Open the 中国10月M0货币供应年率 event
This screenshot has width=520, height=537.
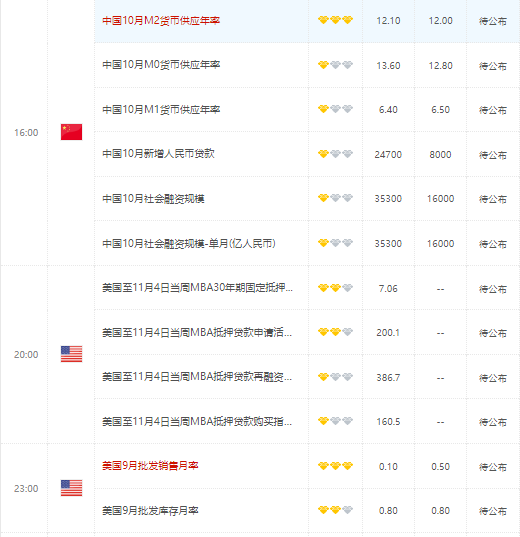(x=161, y=65)
